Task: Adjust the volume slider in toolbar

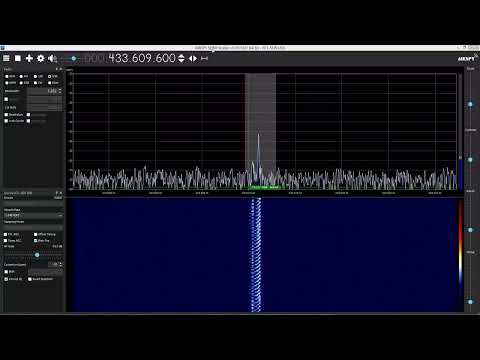Action: [x=74, y=59]
